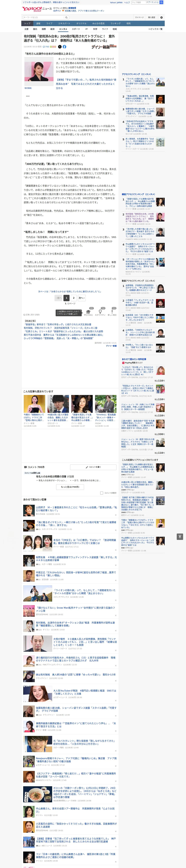Click the Yahoo! JAPAN news logo
The height and width of the screenshot is (868, 186).
37,9
